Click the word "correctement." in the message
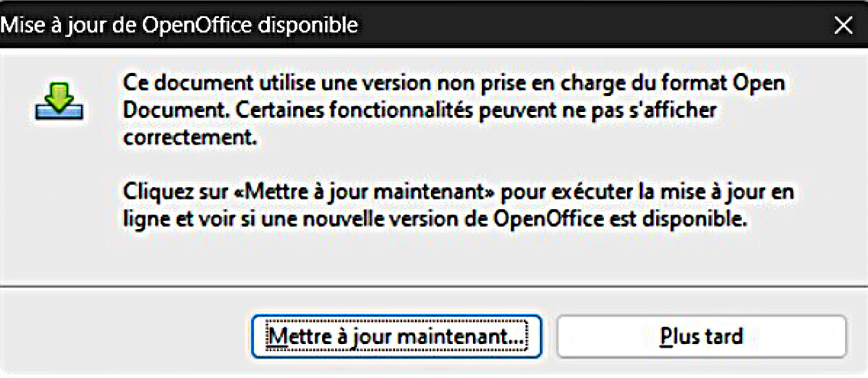The width and height of the screenshot is (868, 378). 190,138
